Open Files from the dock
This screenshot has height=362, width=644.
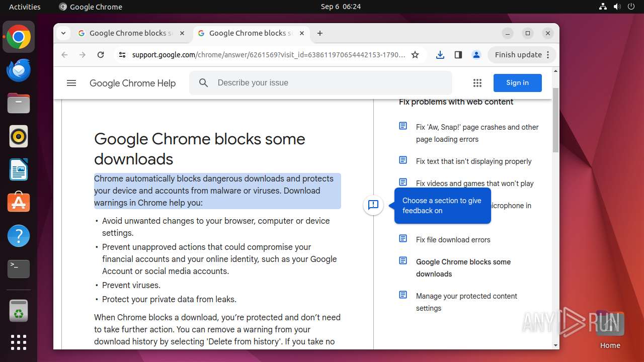point(19,104)
